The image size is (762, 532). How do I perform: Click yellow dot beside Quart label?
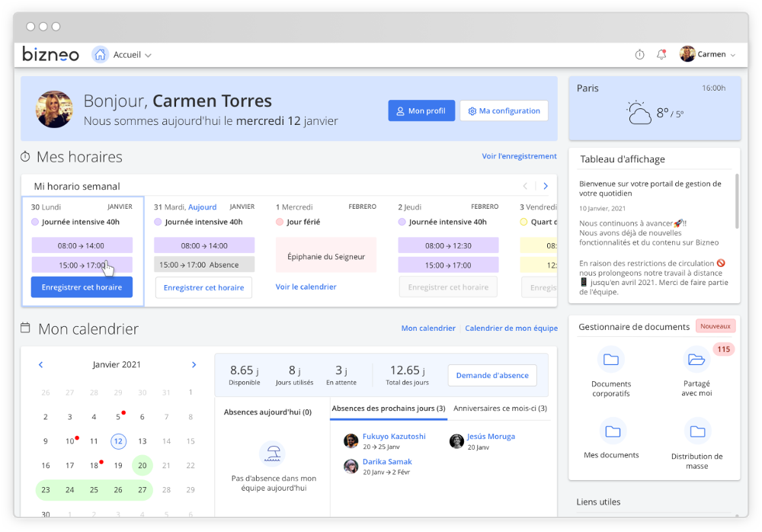[x=524, y=222]
